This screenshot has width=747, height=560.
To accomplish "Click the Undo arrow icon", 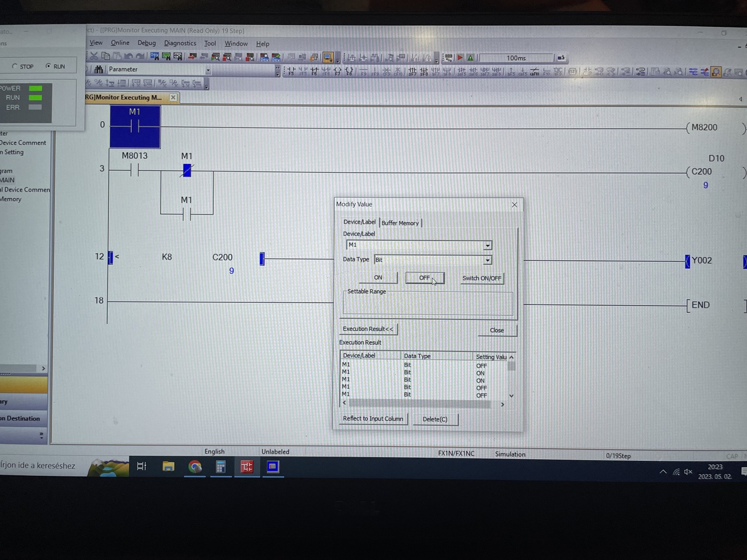I will point(129,56).
